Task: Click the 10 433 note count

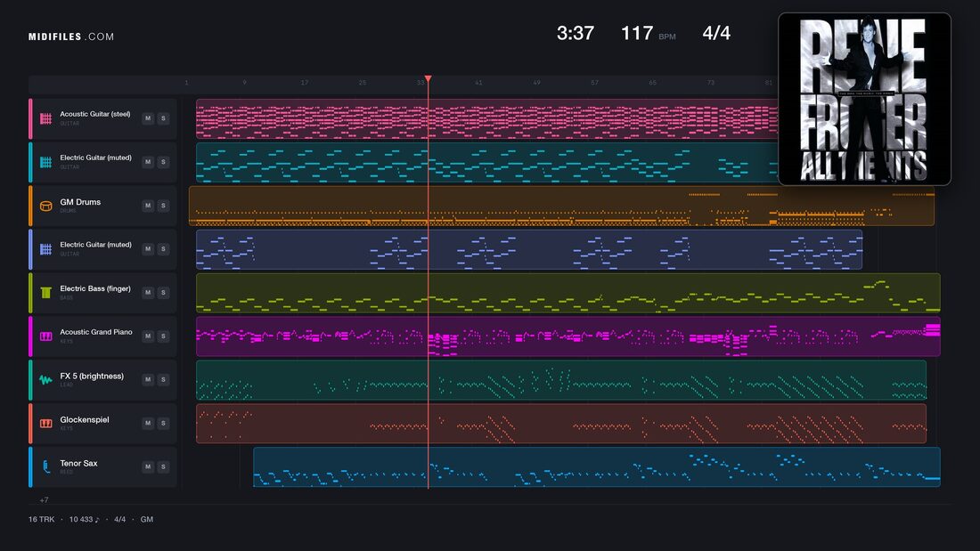Action: click(84, 519)
